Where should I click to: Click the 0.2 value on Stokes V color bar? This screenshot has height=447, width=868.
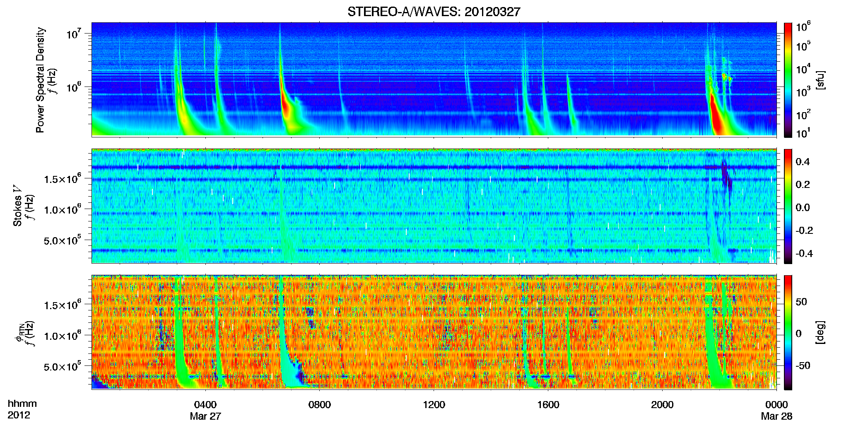[803, 185]
